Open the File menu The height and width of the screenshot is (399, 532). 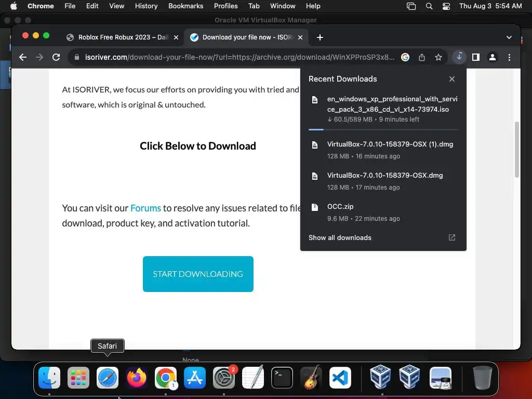[x=70, y=6]
